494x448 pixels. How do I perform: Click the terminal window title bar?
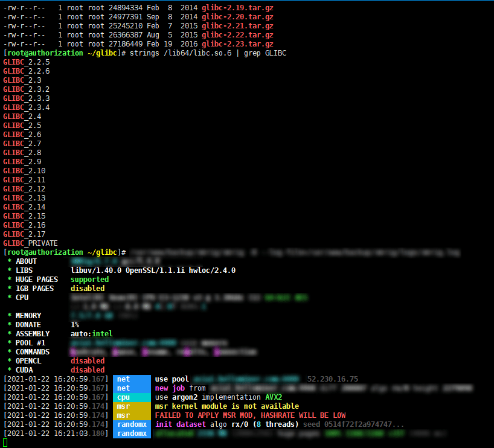[247, 2]
